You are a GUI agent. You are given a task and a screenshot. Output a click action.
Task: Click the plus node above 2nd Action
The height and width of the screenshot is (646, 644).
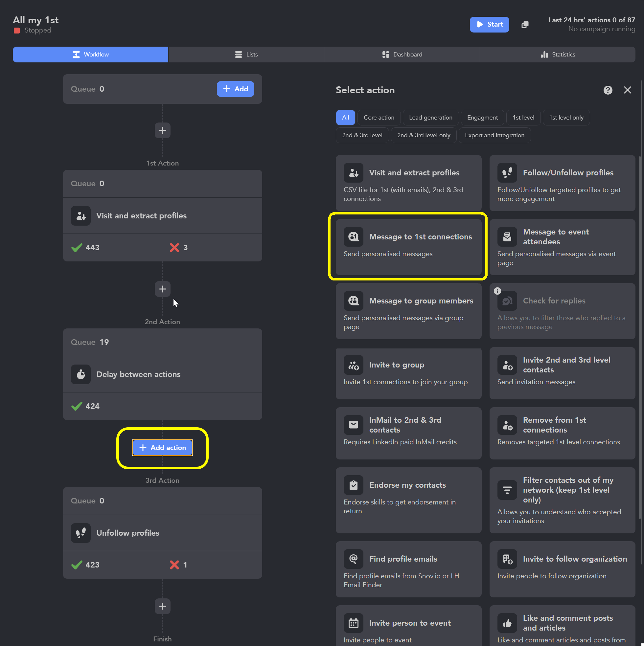pyautogui.click(x=163, y=289)
